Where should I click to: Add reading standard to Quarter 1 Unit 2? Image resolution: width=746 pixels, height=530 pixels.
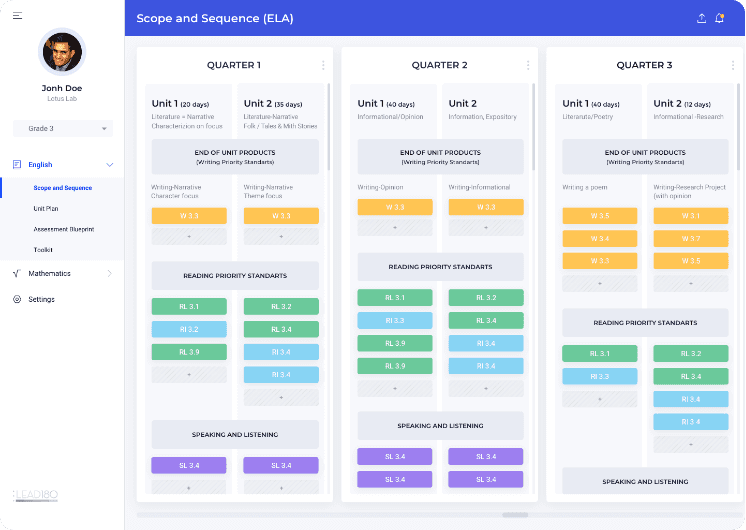point(281,397)
